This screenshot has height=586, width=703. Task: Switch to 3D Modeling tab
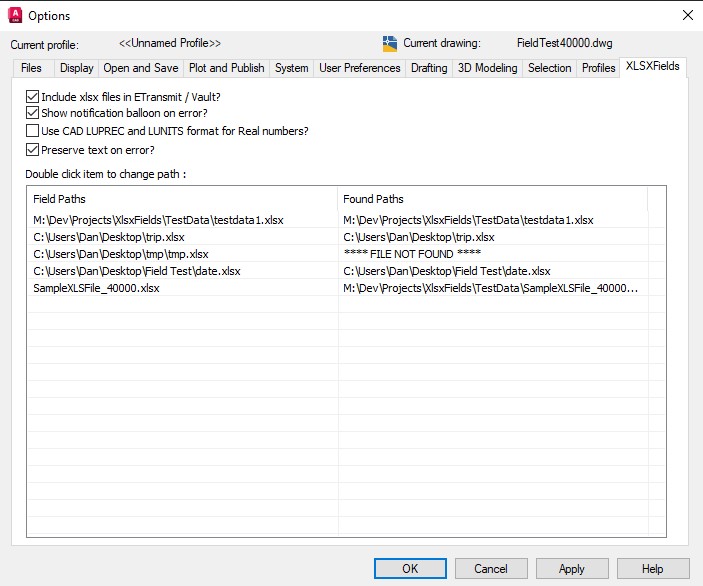point(487,68)
